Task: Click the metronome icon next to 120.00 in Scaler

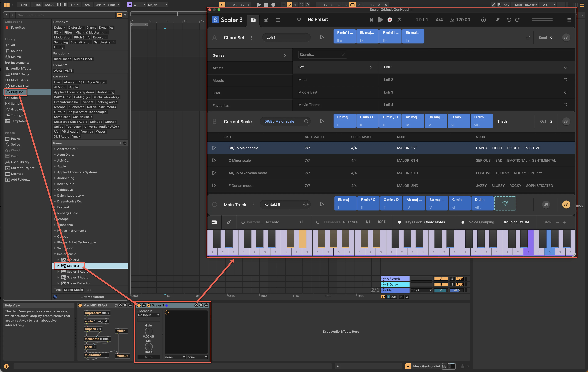Action: click(x=452, y=20)
